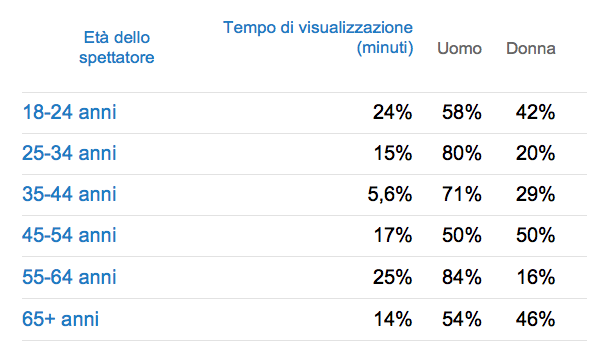Select the 35-44 anni row link
This screenshot has height=364, width=605.
(x=69, y=194)
